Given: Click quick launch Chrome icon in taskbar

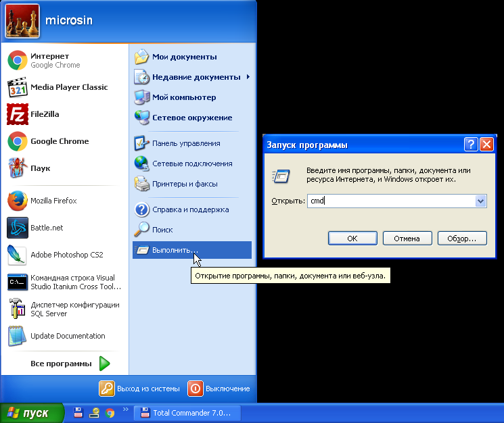Looking at the screenshot, I should tap(110, 413).
